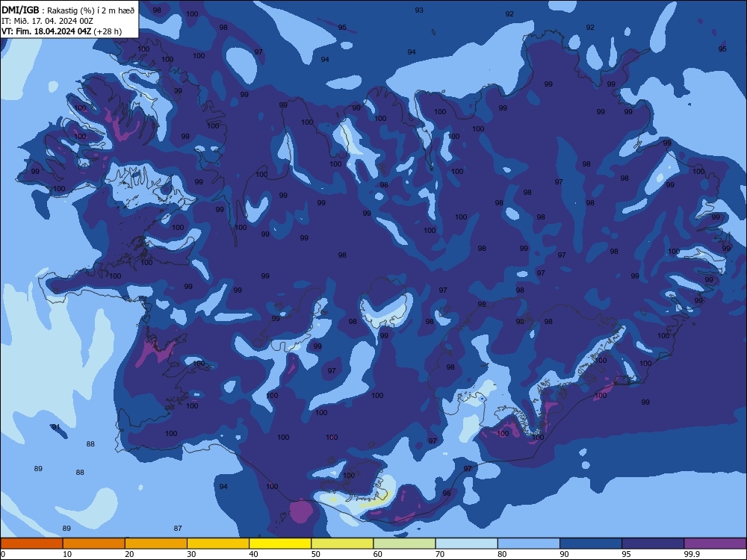Click the legend tick label '0'
The width and height of the screenshot is (747, 560).
(x=3, y=554)
